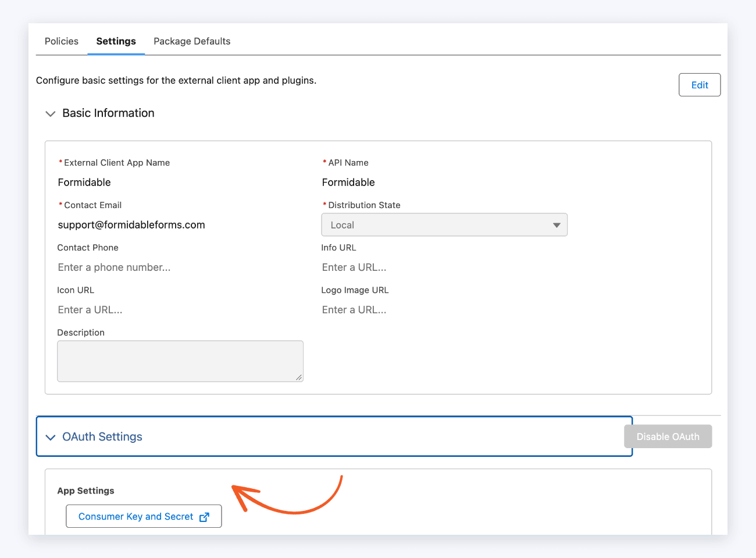Click the Disable OAuth button
756x558 pixels.
668,437
